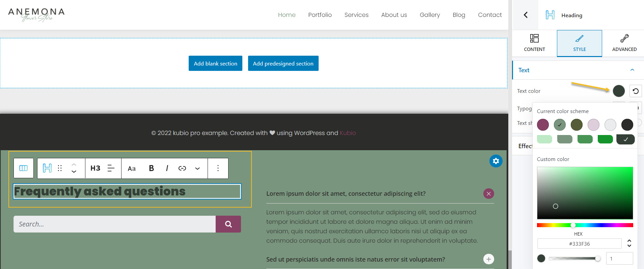Select the purple color scheme swatch
644x269 pixels.
[543, 125]
